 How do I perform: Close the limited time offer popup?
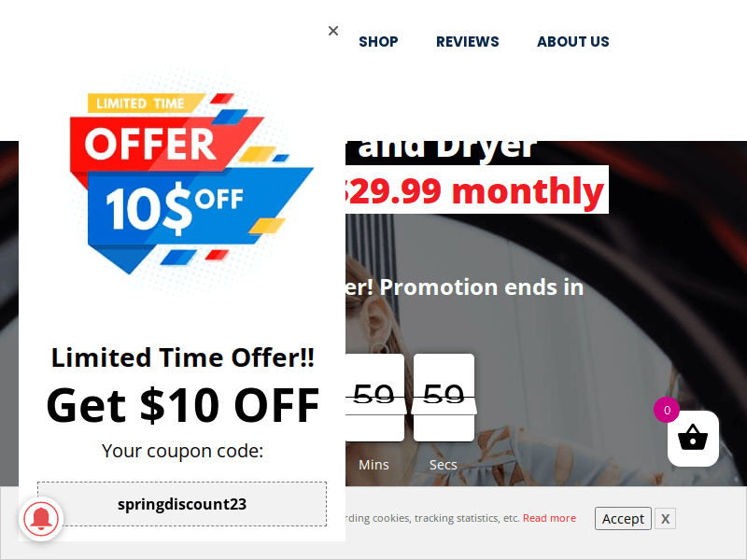[x=333, y=31]
